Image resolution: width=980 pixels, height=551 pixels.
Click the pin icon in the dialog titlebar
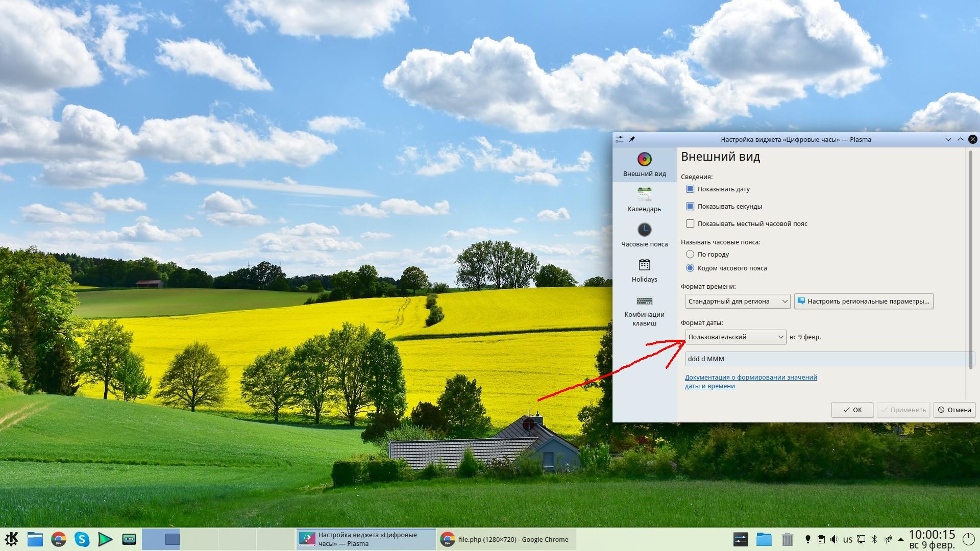point(632,139)
